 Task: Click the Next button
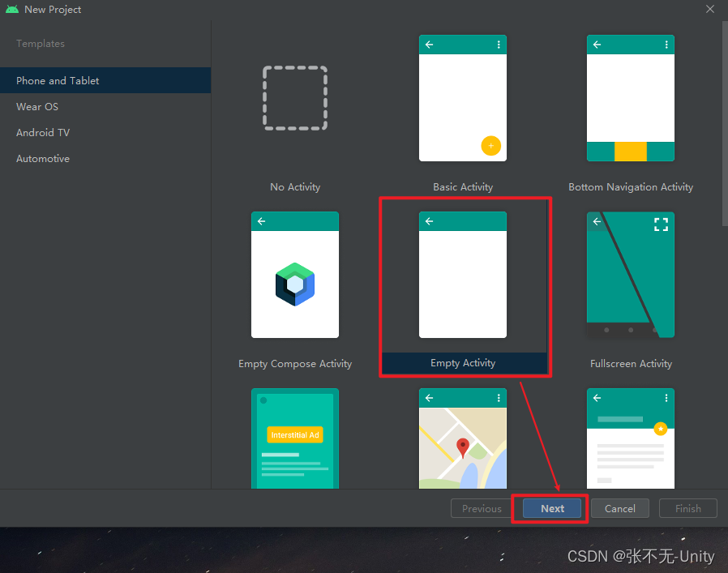[x=552, y=508]
